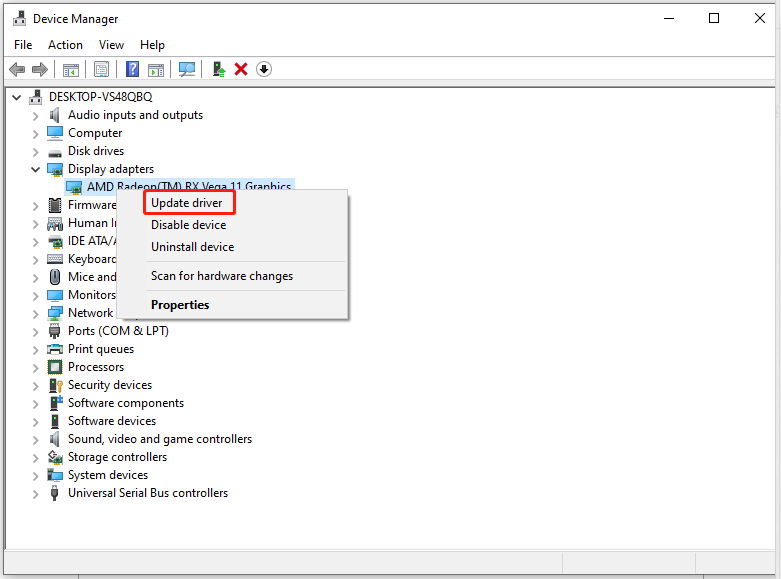Click the Firmware chip icon
This screenshot has width=781, height=579.
pos(55,205)
